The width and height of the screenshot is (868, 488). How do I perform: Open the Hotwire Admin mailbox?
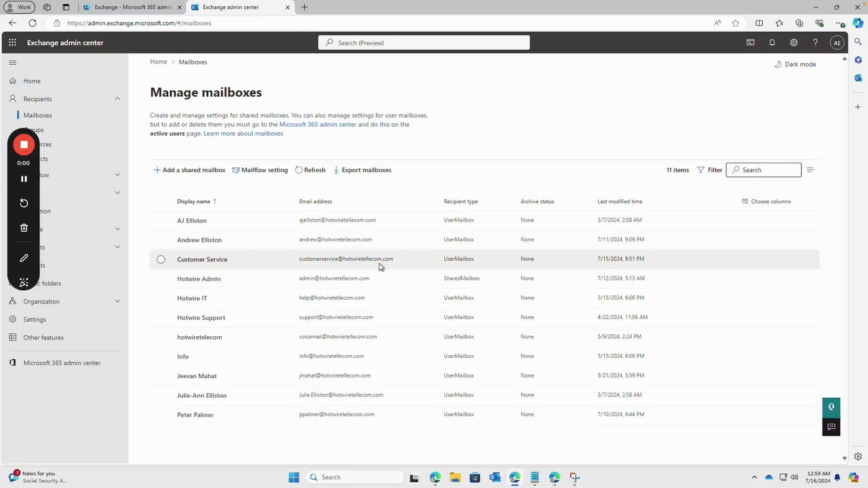[199, 279]
